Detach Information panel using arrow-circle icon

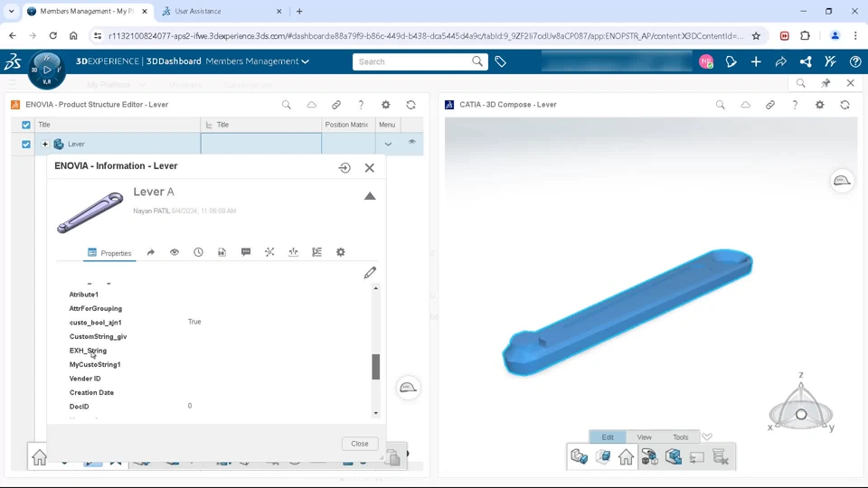[x=344, y=168]
